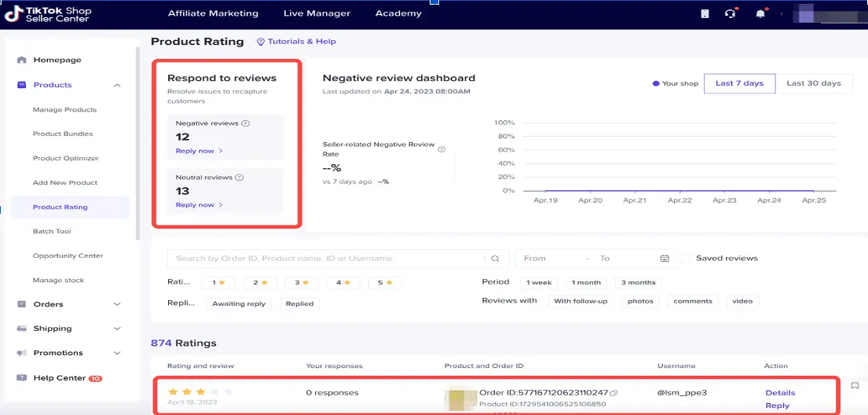
Task: Open Details for @lsm_ppe3 review
Action: point(780,393)
